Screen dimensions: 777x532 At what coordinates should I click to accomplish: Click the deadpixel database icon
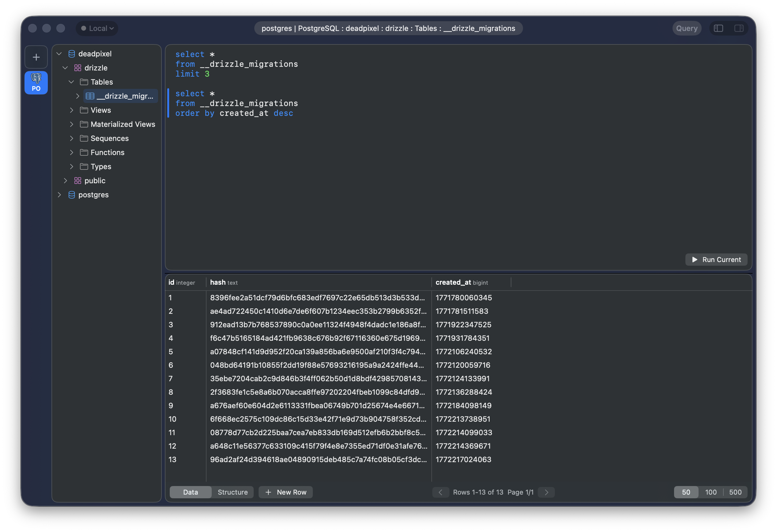72,54
